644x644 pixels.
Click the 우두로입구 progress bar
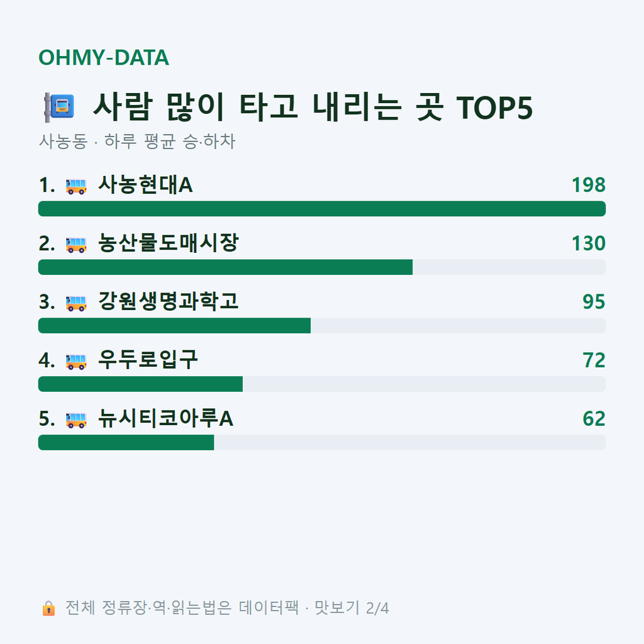pyautogui.click(x=322, y=384)
